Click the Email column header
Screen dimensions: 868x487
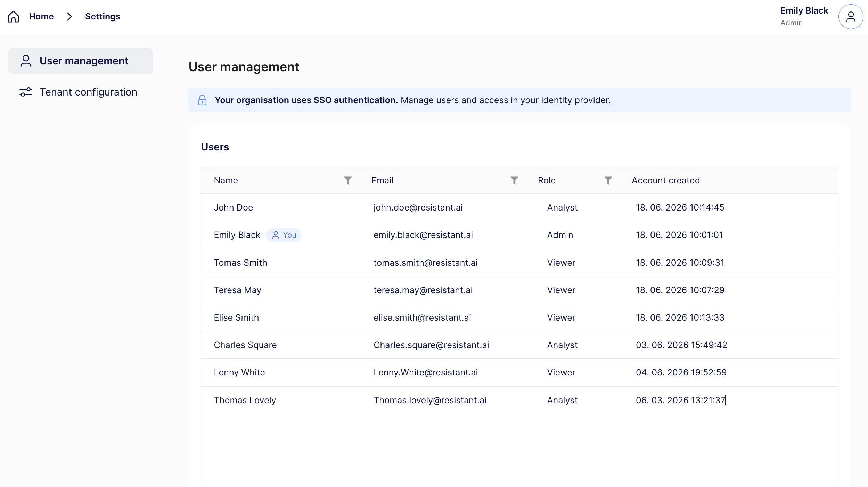[382, 181]
